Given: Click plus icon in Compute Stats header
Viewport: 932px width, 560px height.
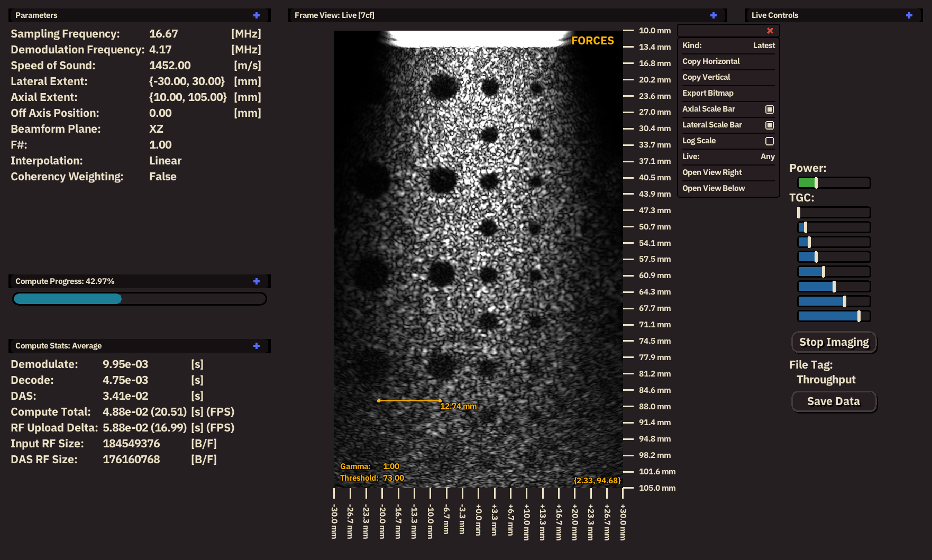Looking at the screenshot, I should pos(257,346).
